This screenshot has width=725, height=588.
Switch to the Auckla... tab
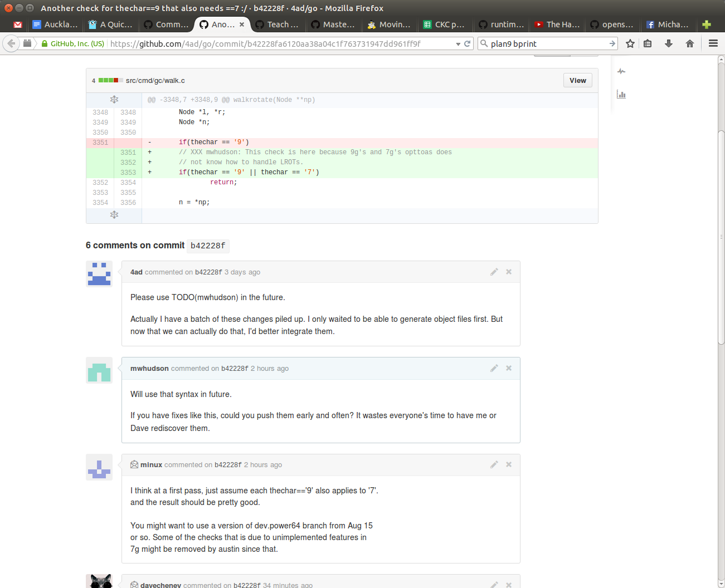tap(56, 24)
